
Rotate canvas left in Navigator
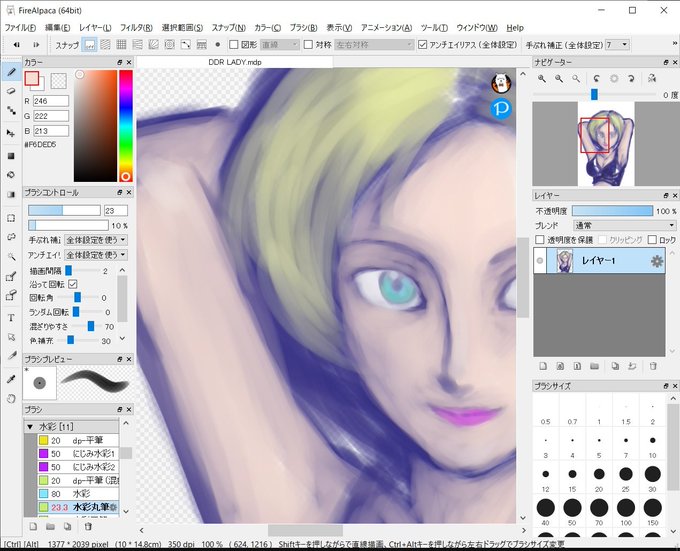597,78
